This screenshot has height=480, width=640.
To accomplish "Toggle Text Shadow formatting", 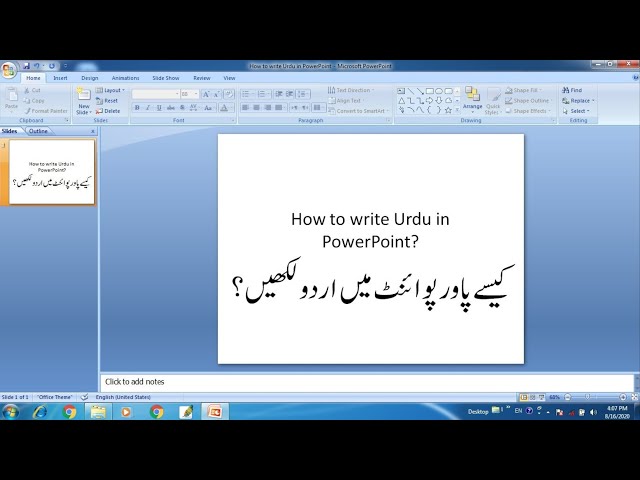I will [182, 108].
